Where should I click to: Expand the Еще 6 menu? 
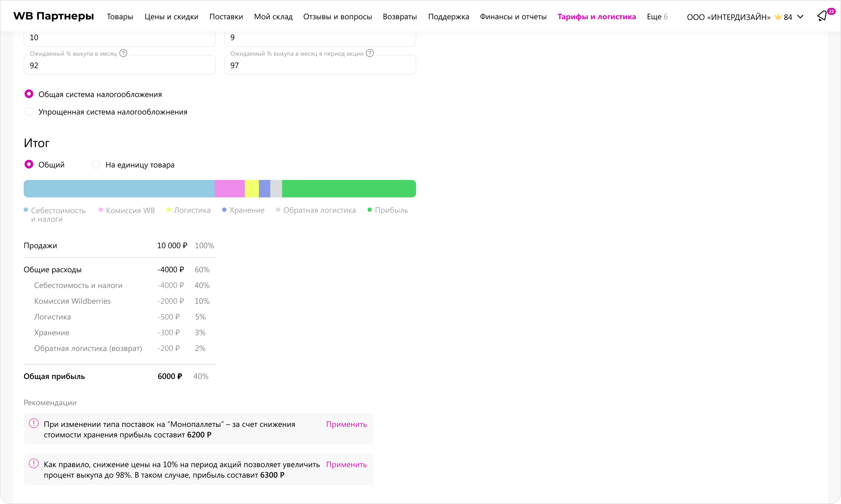click(657, 17)
